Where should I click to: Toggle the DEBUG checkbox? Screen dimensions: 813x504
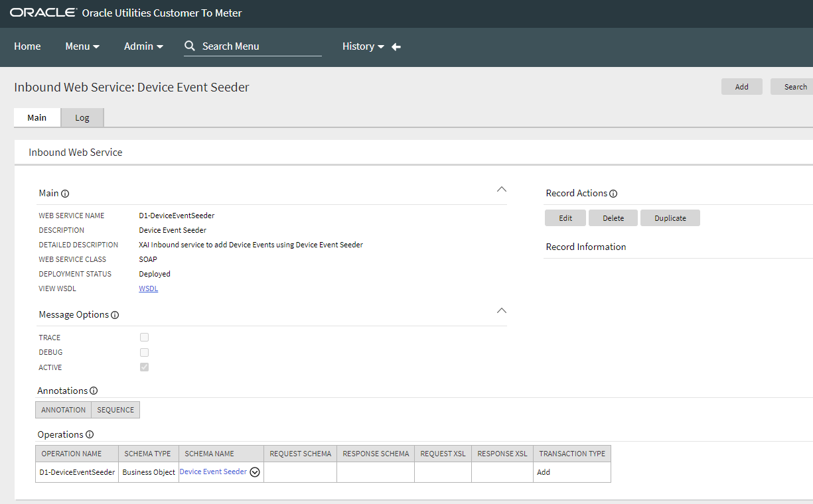[x=144, y=352]
